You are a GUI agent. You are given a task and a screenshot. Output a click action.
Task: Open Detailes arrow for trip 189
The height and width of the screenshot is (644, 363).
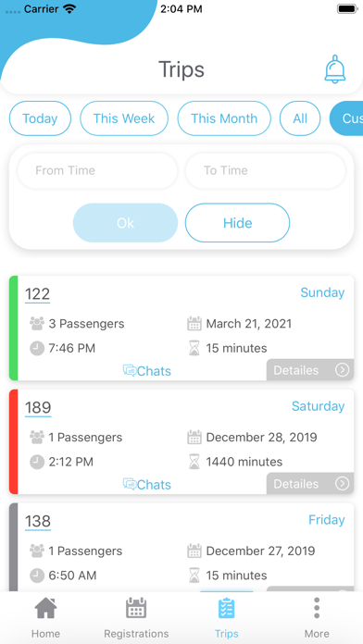tap(342, 484)
